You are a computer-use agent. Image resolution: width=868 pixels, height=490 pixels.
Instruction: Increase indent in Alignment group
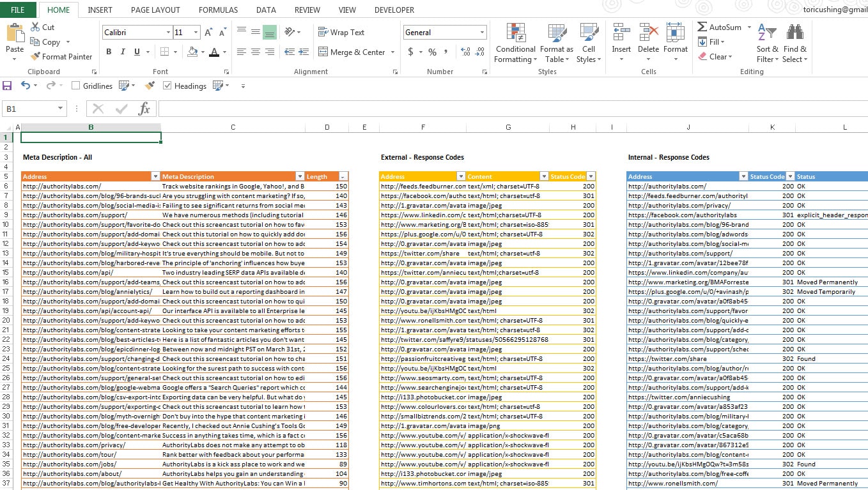click(x=302, y=52)
